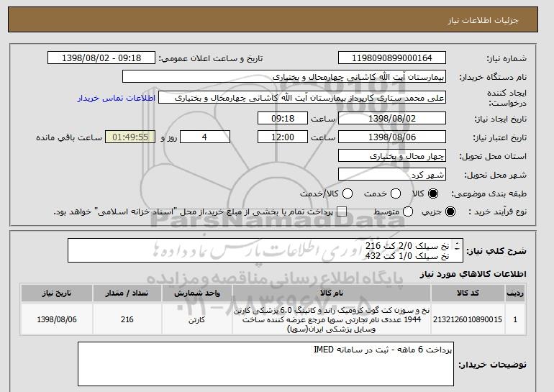Screen dimensions: 554x392
Task: Open buyer contact information link
Action: click(117, 98)
